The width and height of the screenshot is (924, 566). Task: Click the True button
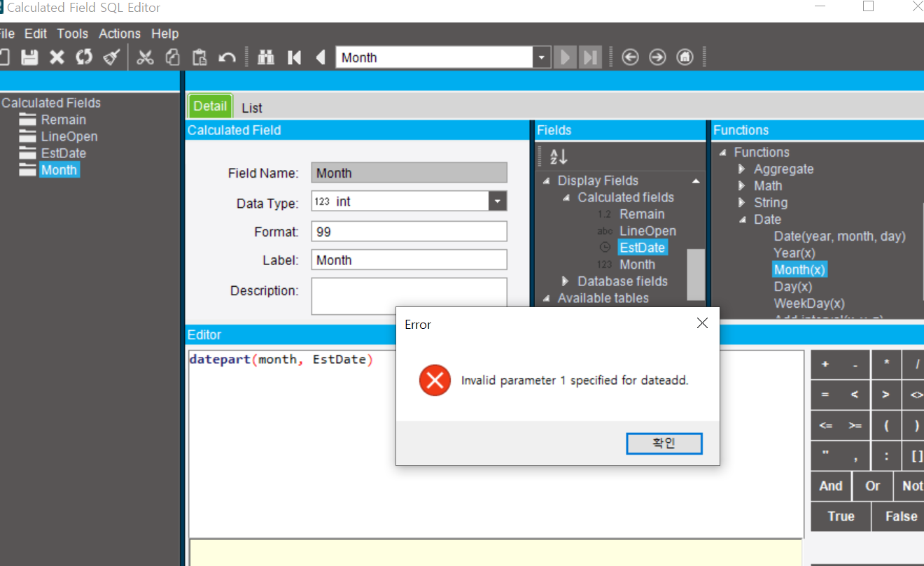[841, 516]
